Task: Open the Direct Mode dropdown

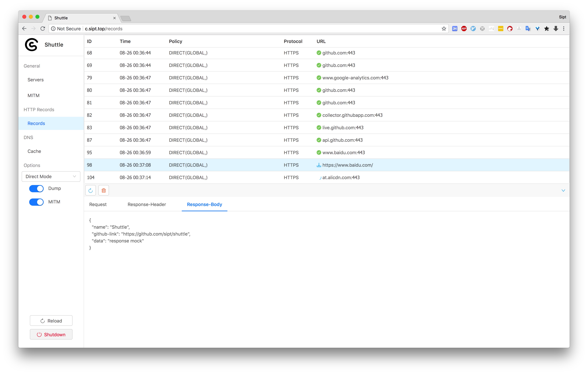Action: 51,177
